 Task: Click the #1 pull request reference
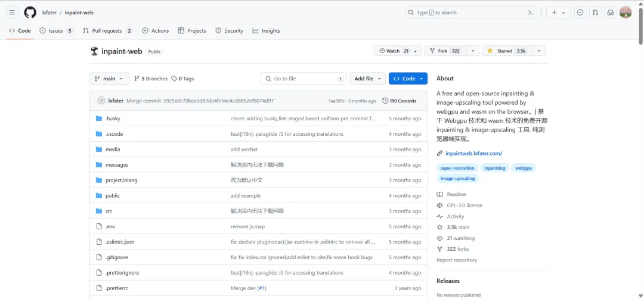262,288
